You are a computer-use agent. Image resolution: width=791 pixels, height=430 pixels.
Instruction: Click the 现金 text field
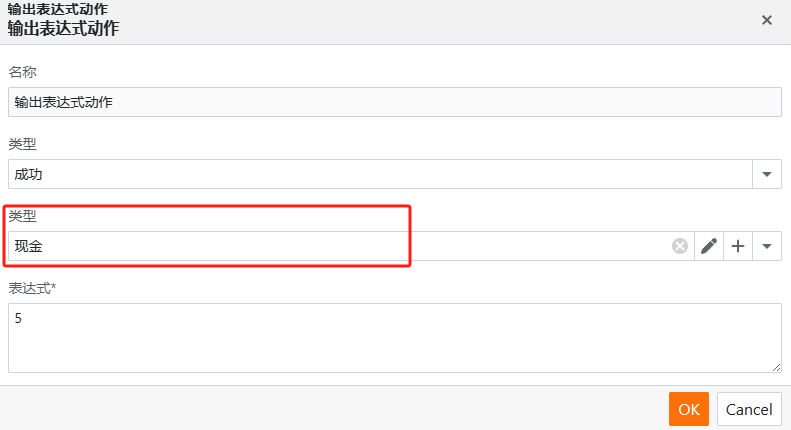point(339,246)
